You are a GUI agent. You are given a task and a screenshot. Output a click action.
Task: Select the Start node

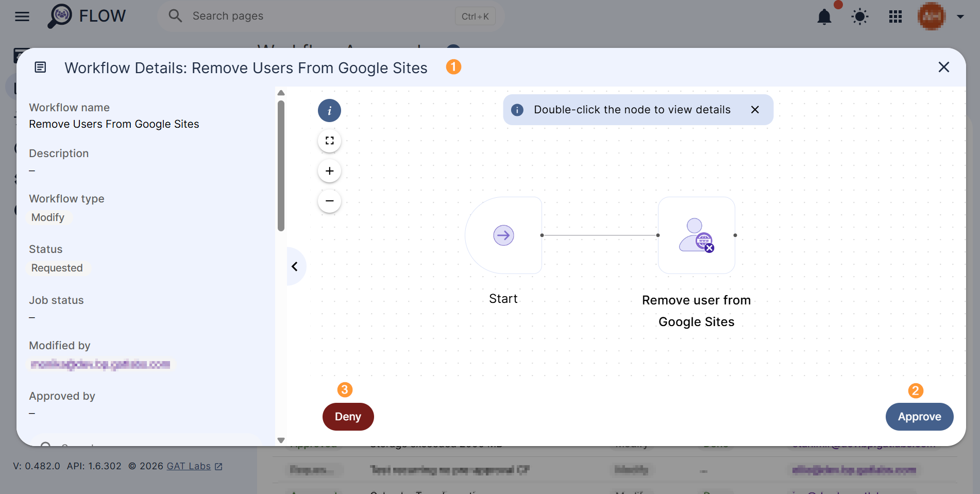(503, 235)
